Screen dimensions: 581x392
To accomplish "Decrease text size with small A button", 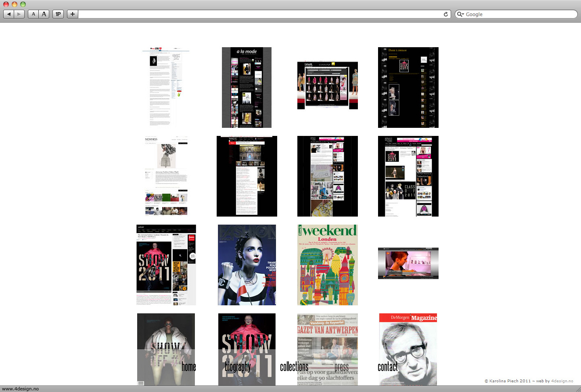I will (33, 14).
